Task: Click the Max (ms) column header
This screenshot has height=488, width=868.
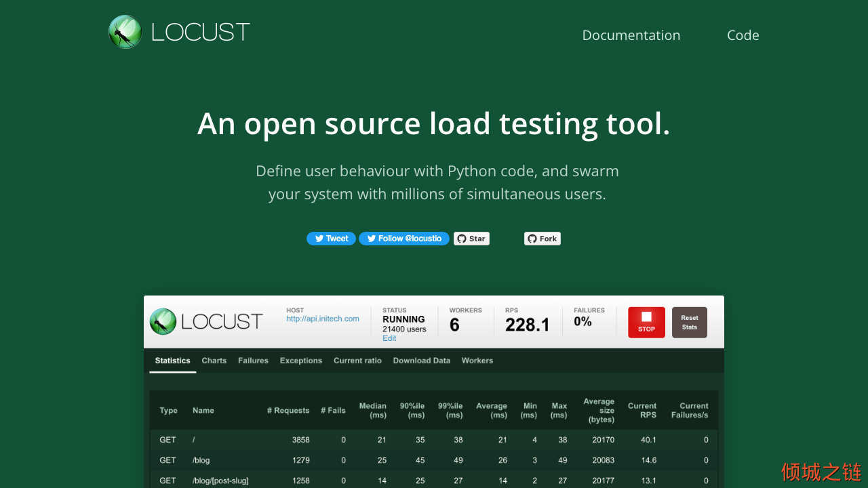Action: (x=559, y=410)
